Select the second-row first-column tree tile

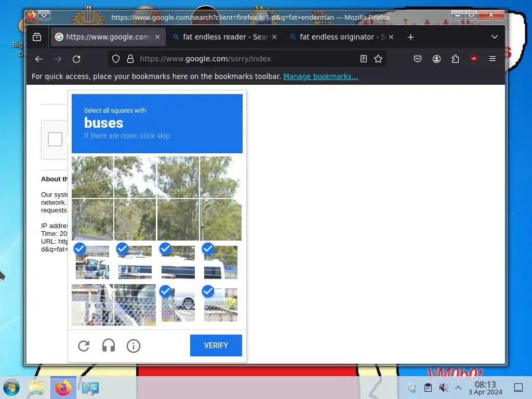(x=92, y=220)
